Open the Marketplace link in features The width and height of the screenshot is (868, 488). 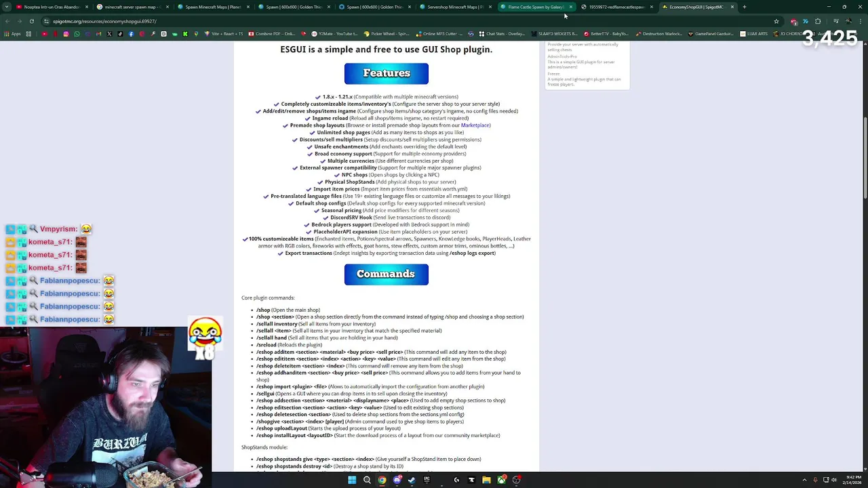click(x=475, y=125)
